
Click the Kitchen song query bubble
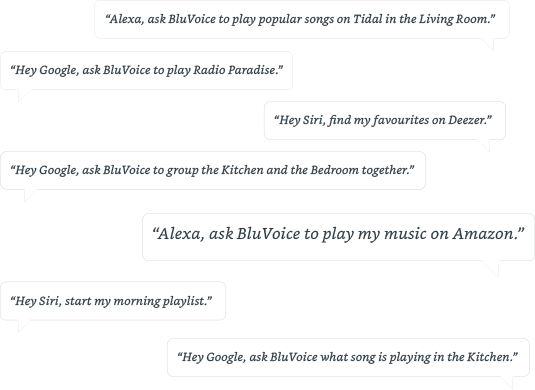tap(348, 358)
